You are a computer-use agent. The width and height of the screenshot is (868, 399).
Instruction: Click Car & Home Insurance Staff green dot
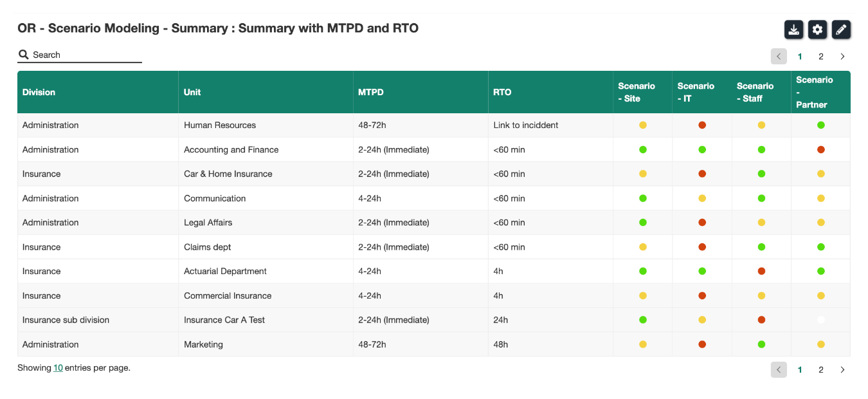(x=761, y=174)
